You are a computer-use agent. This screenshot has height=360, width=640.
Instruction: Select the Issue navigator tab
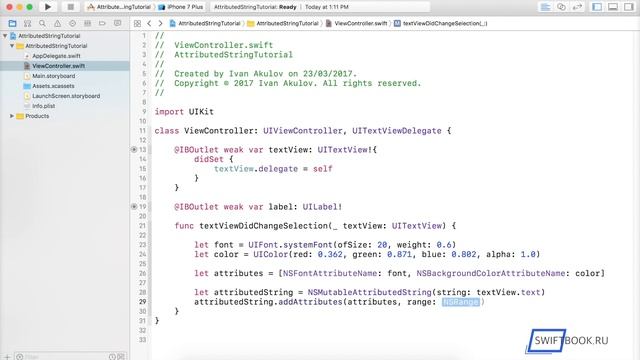click(x=58, y=23)
